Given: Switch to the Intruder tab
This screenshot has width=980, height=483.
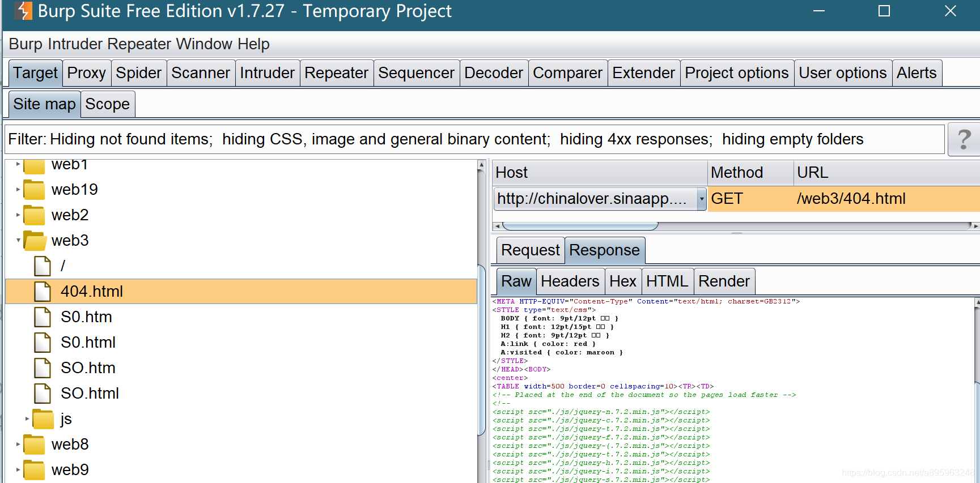Looking at the screenshot, I should point(268,73).
